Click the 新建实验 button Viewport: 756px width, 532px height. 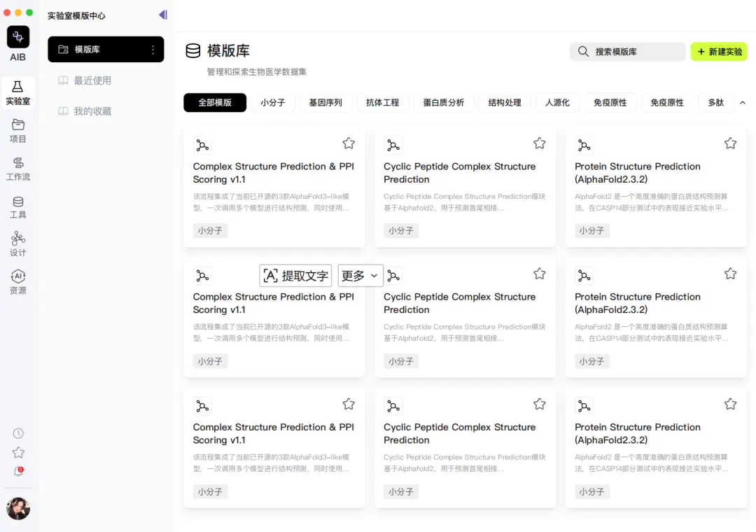pyautogui.click(x=719, y=52)
